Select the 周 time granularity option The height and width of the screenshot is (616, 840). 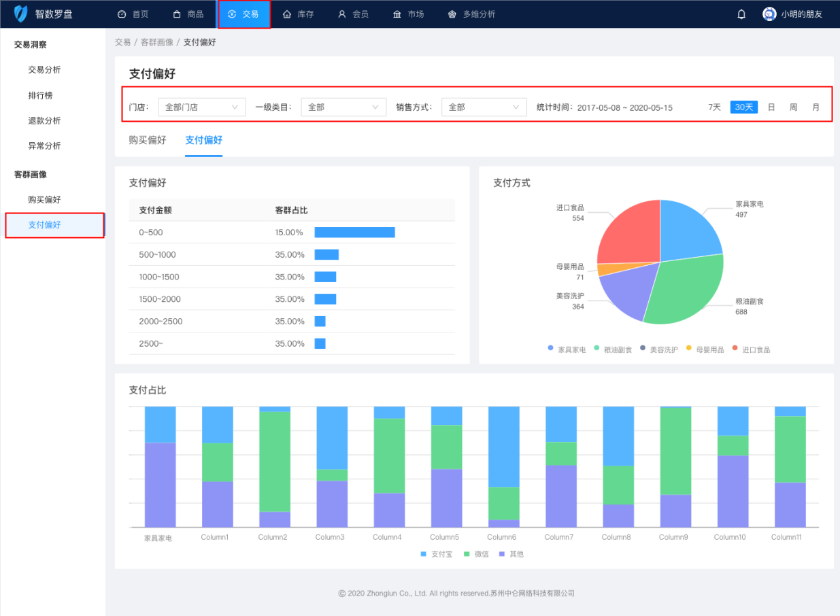click(x=793, y=107)
